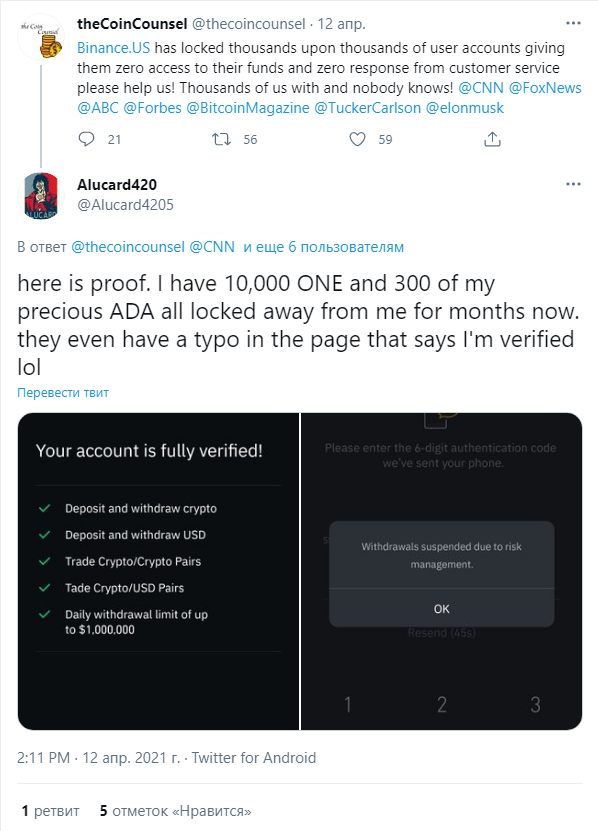Open the @BitcoinMagazine mention
This screenshot has height=831, width=598.
coord(248,108)
